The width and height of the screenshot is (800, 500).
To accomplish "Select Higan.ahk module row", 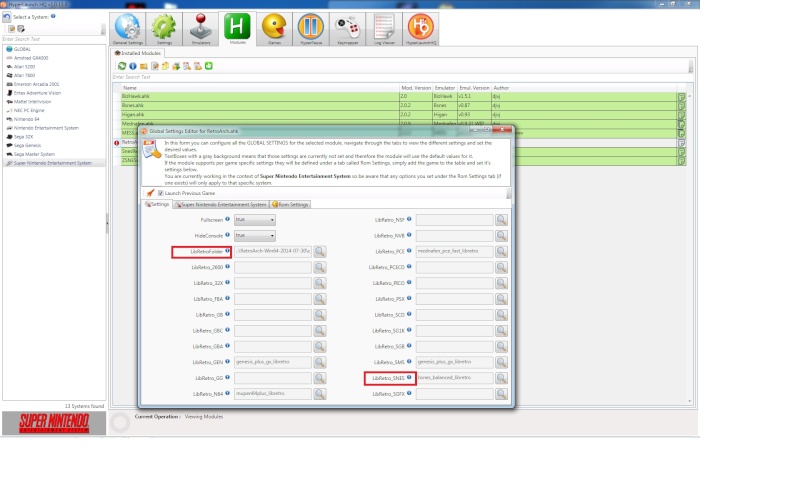I will point(398,114).
